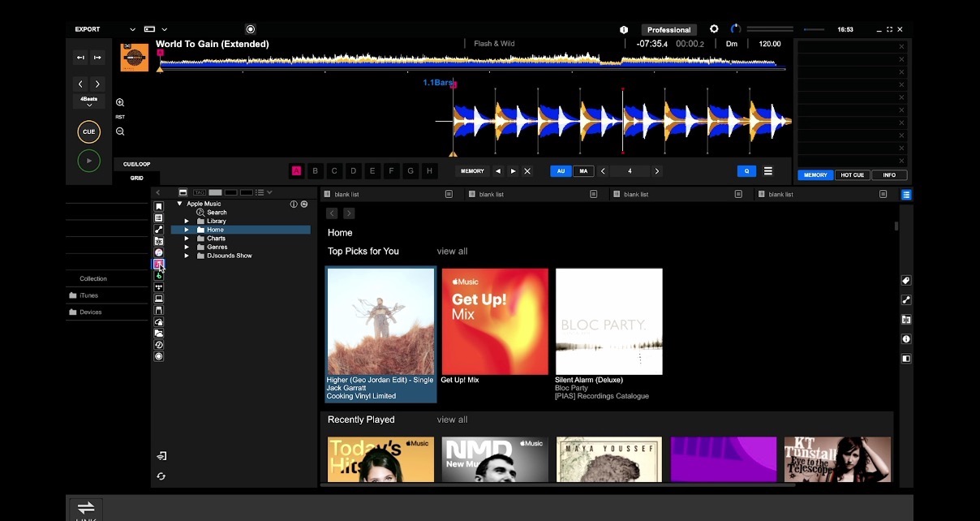980x521 pixels.
Task: Open the Get Up! Mix playlist thumbnail
Action: tap(494, 321)
